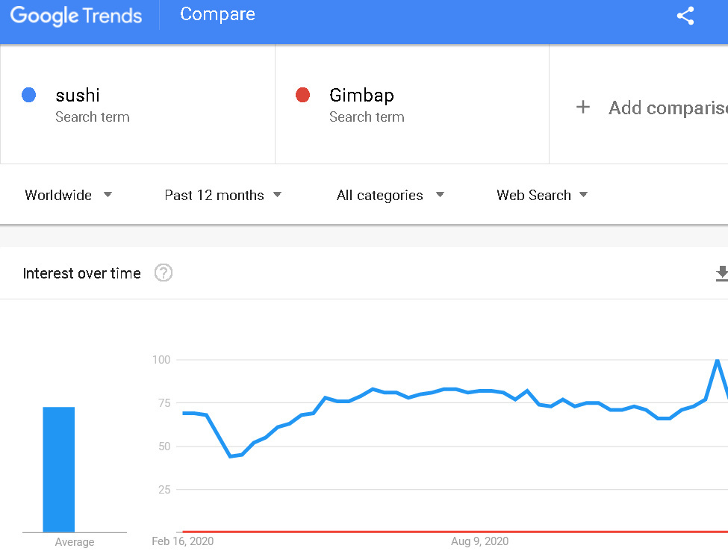This screenshot has width=728, height=560.
Task: Click the share icon in header
Action: tap(685, 16)
